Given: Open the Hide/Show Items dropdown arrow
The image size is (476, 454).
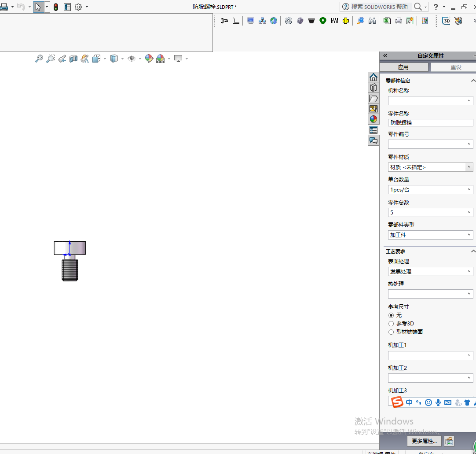Looking at the screenshot, I should pyautogui.click(x=140, y=59).
